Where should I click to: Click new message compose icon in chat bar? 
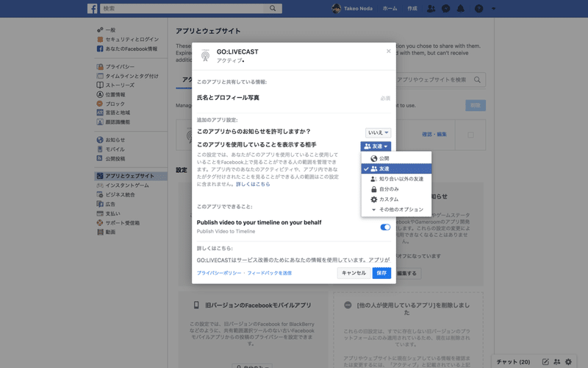(545, 362)
